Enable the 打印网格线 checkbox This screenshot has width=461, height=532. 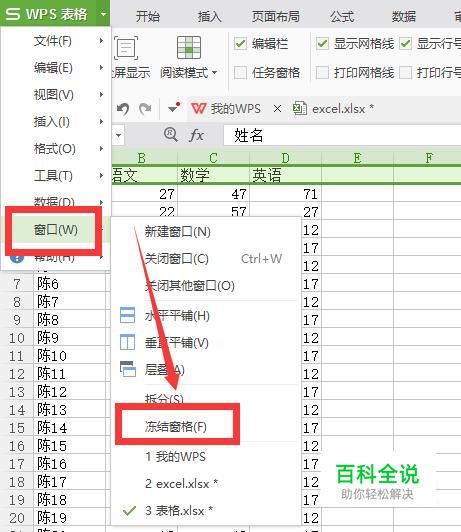tap(322, 72)
